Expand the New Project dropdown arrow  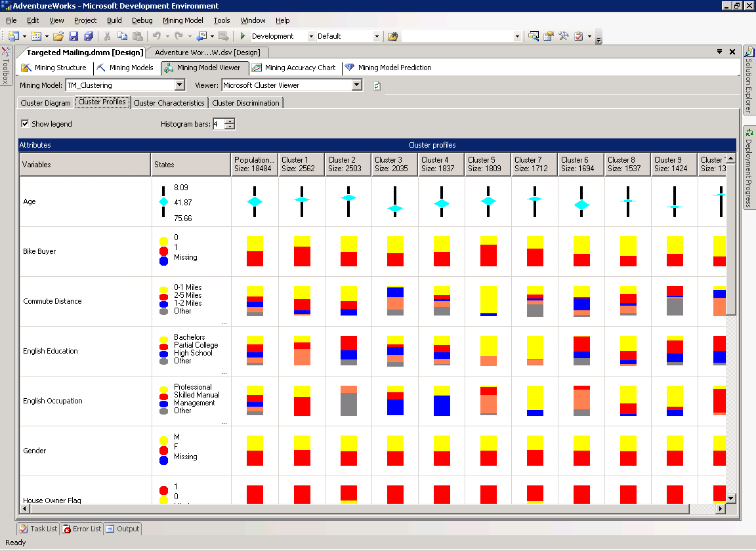tap(24, 36)
